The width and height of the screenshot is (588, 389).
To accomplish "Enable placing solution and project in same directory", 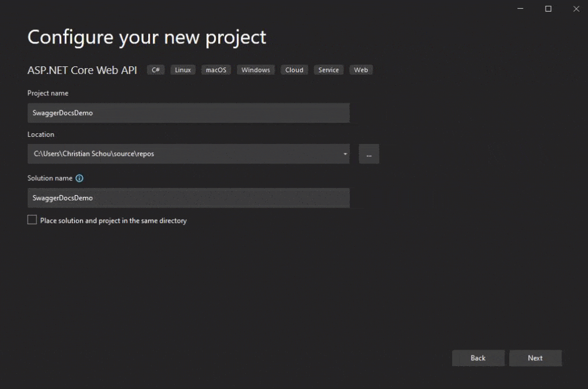I will coord(32,219).
